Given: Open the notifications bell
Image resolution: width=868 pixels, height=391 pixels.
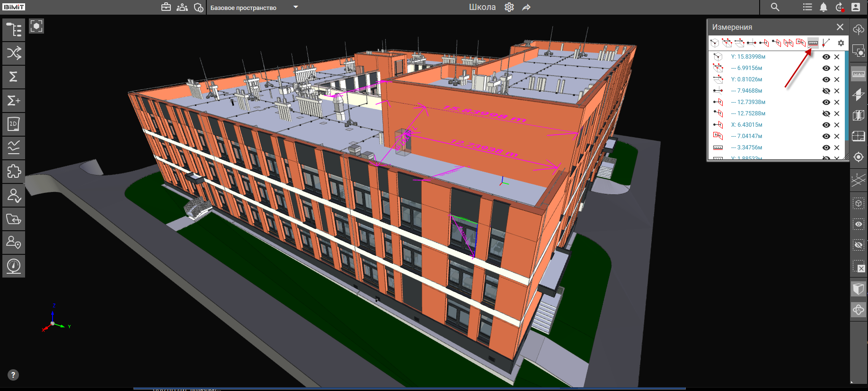Looking at the screenshot, I should (824, 7).
